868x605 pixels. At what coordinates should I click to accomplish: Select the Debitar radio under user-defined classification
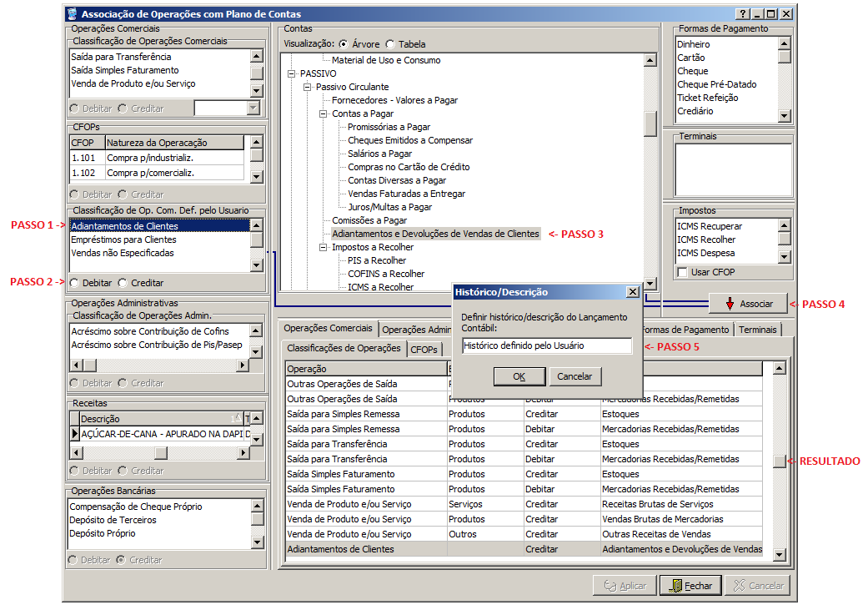point(76,283)
